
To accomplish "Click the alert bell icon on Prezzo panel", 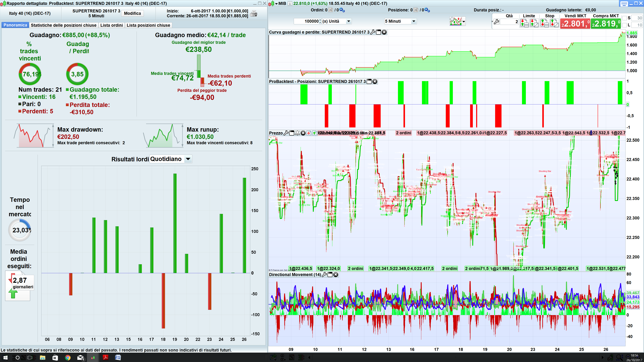I will 297,133.
